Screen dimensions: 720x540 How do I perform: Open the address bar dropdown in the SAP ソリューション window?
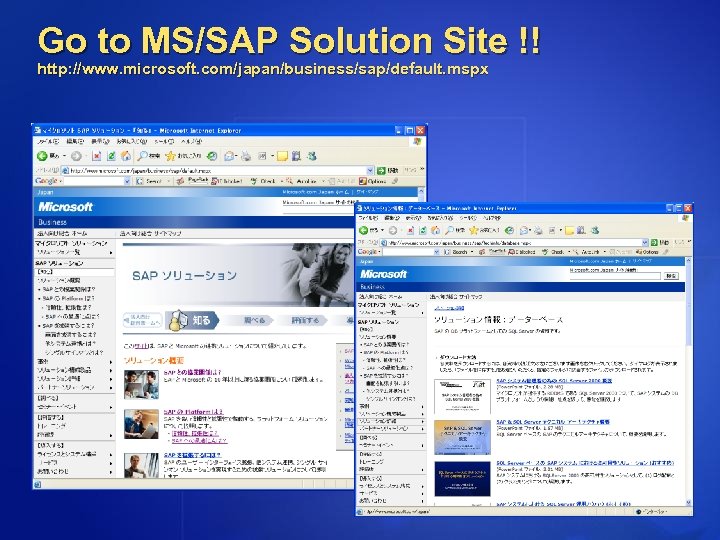coord(371,170)
